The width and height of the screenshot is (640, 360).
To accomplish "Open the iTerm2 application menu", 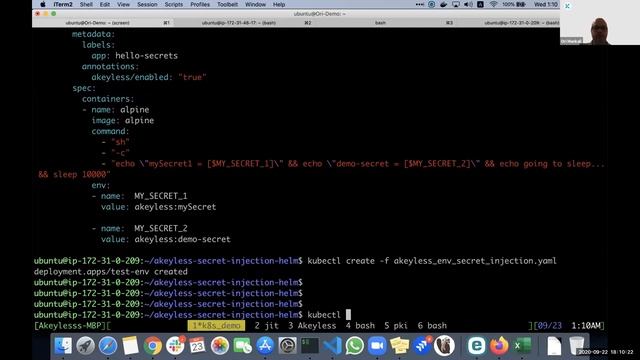I will 63,4.
